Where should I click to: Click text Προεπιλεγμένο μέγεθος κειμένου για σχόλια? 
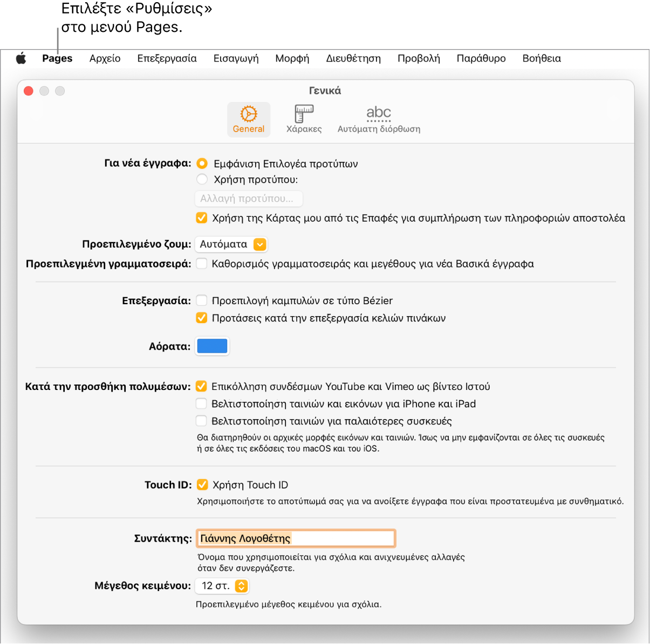pos(289,605)
